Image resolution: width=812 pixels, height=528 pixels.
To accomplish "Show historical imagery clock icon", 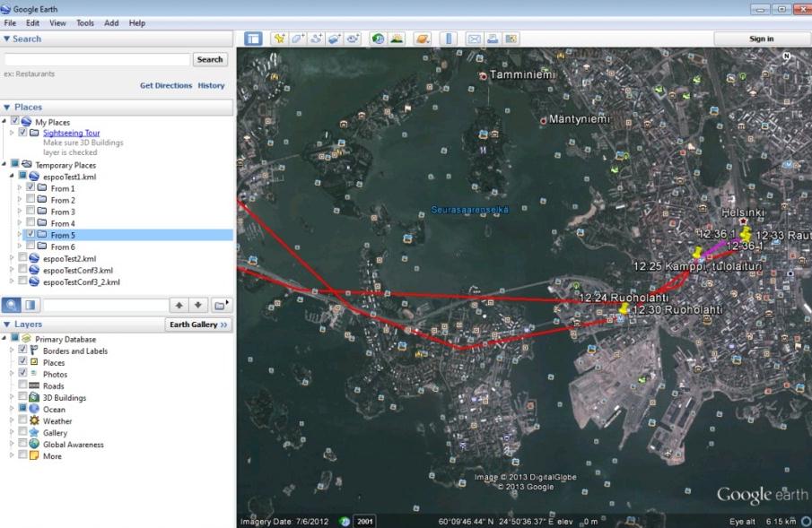I will [378, 39].
